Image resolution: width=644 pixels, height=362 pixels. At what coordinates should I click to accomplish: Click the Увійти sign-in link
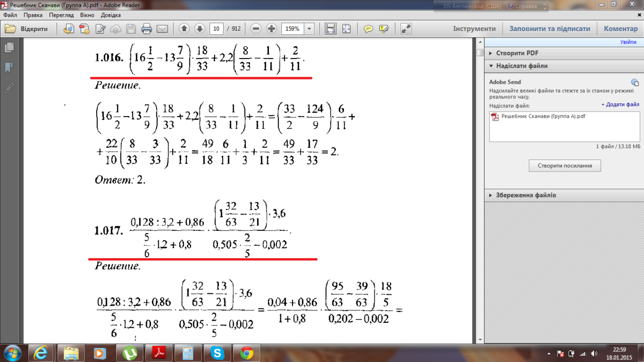click(628, 42)
